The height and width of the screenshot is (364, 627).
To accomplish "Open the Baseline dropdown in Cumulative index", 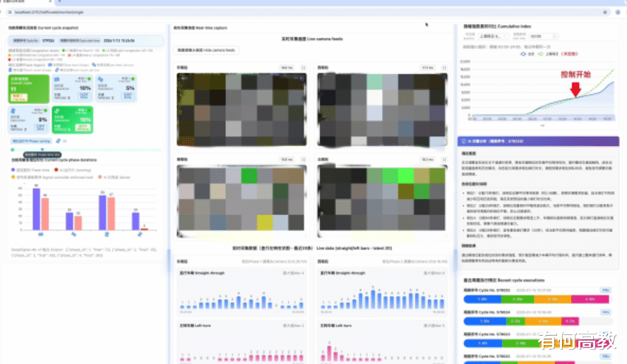I will tap(493, 37).
